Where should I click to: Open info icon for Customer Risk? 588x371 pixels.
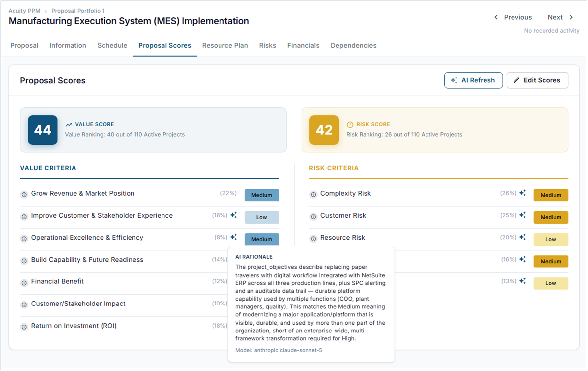313,217
